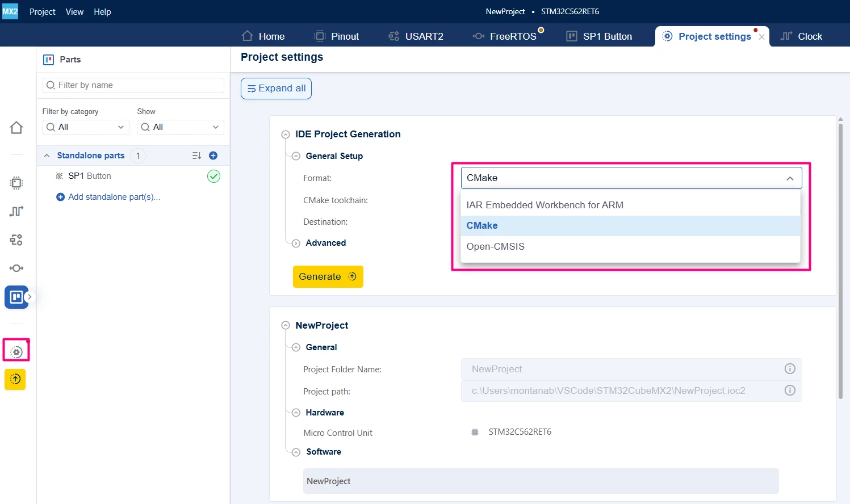
Task: Expand the Advanced subsection
Action: pyautogui.click(x=296, y=243)
